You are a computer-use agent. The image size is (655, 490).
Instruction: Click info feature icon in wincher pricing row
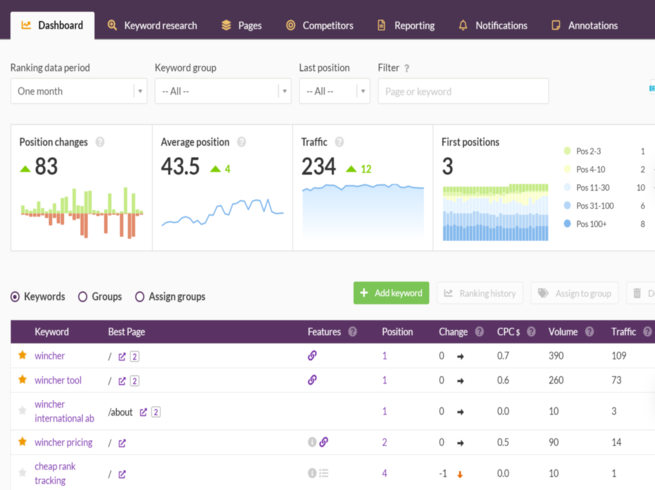(312, 442)
